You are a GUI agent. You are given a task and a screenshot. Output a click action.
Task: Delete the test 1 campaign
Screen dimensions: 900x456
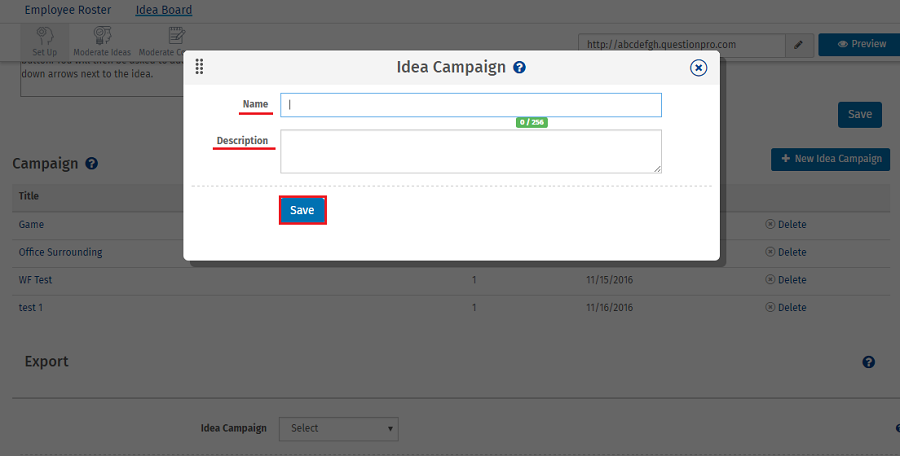coord(785,308)
